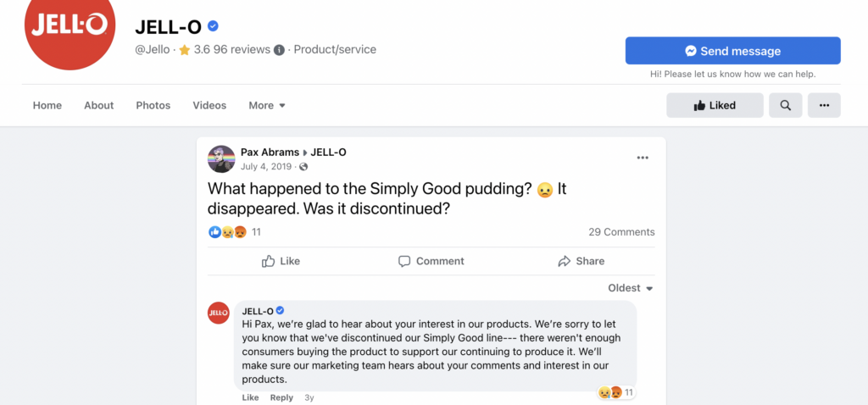This screenshot has width=868, height=405.
Task: Go to the About tab
Action: pyautogui.click(x=98, y=106)
